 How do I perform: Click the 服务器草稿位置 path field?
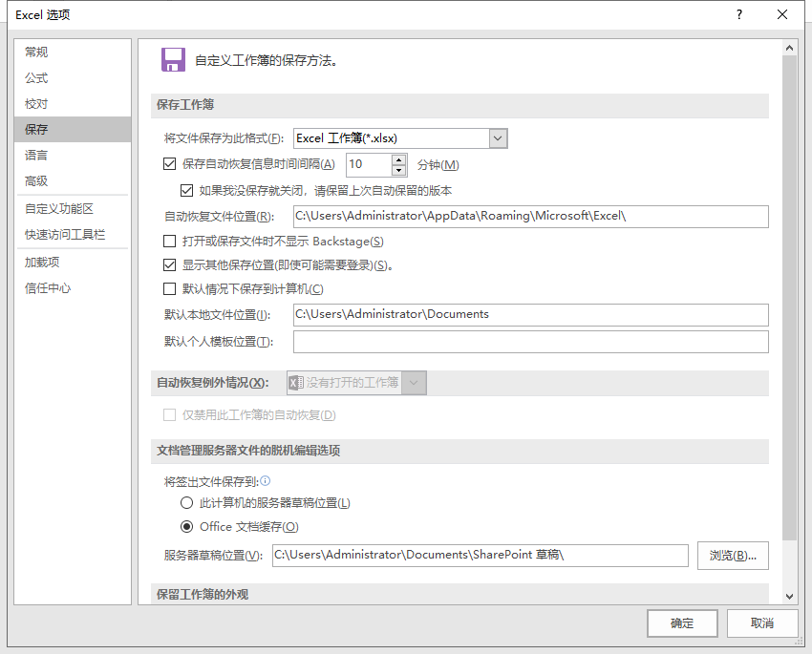(481, 555)
